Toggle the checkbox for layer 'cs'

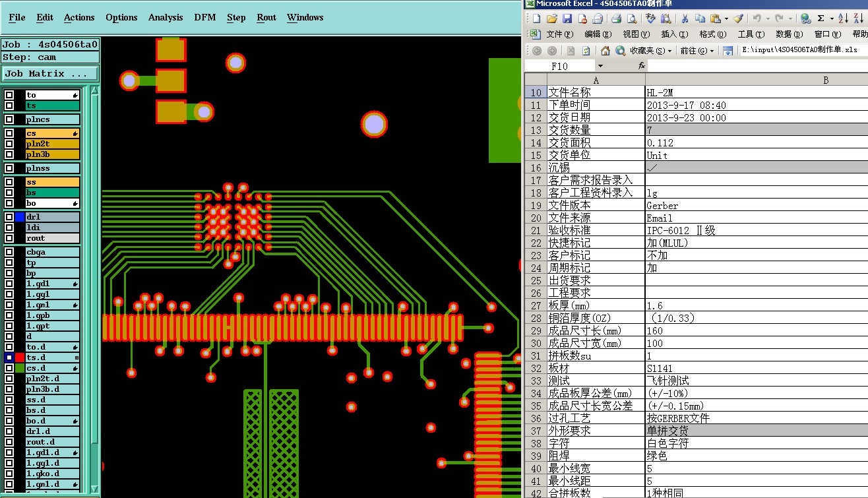point(9,133)
